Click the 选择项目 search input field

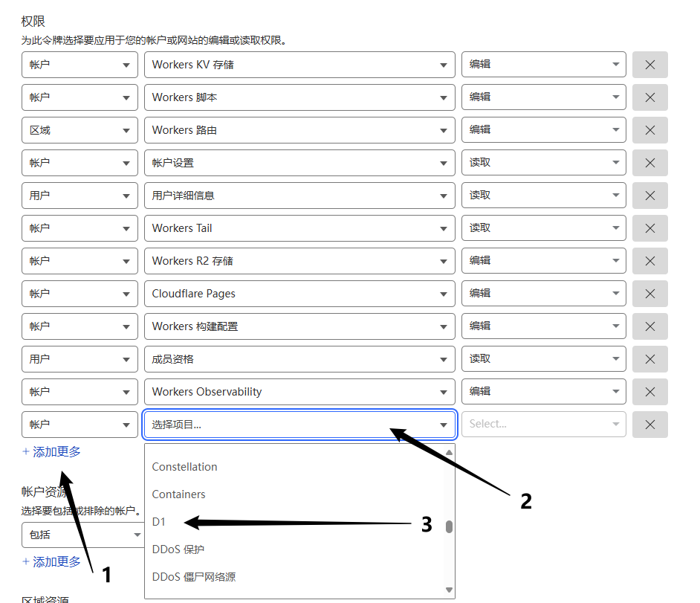coord(290,425)
